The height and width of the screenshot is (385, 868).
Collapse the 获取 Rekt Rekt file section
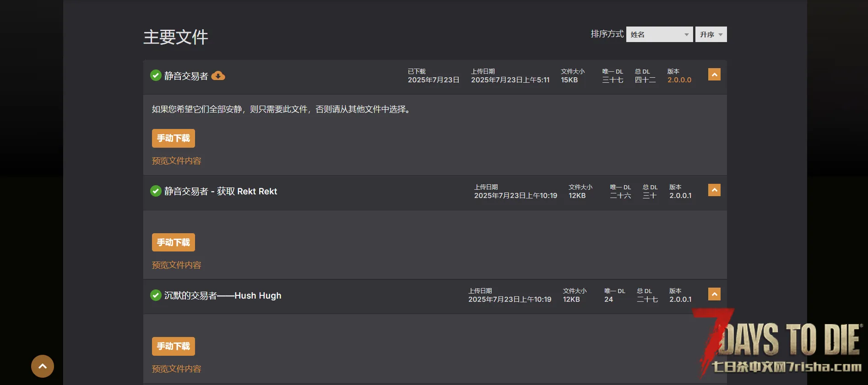click(x=714, y=190)
